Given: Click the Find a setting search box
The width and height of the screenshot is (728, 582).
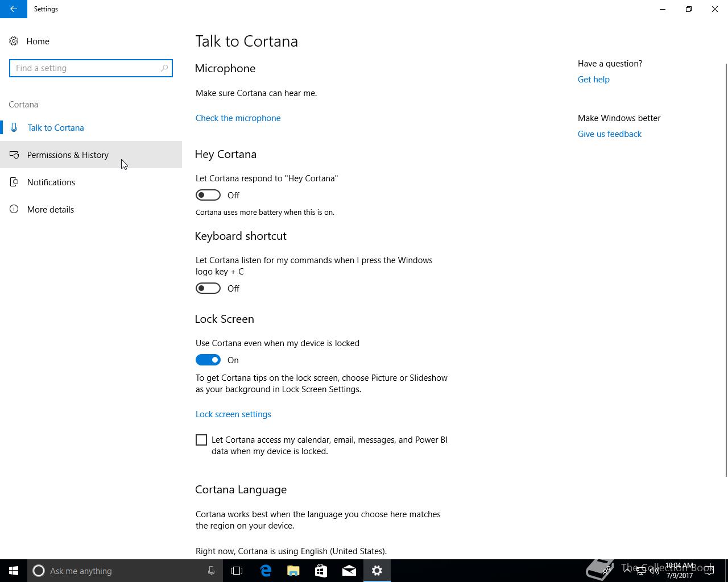Looking at the screenshot, I should click(x=91, y=68).
